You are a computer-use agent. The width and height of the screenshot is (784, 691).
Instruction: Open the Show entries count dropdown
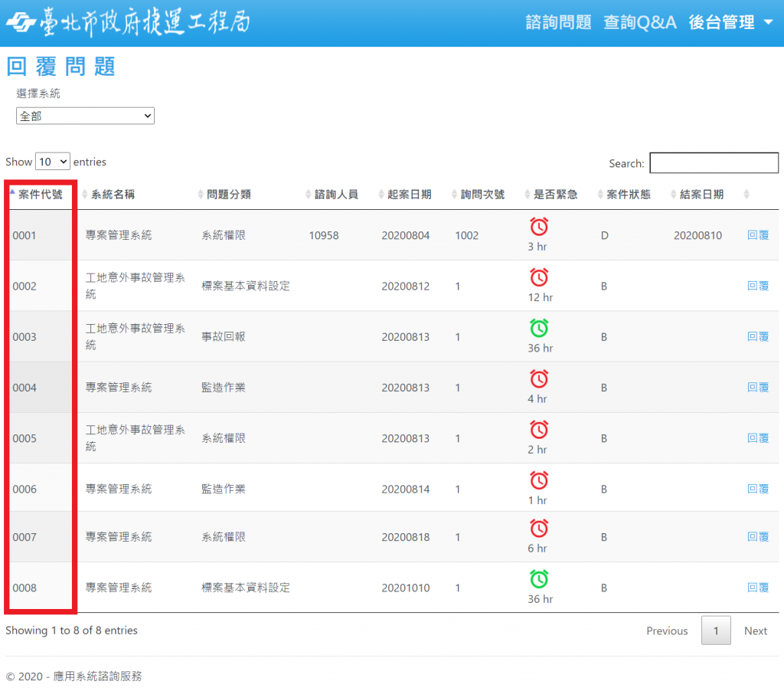click(53, 162)
